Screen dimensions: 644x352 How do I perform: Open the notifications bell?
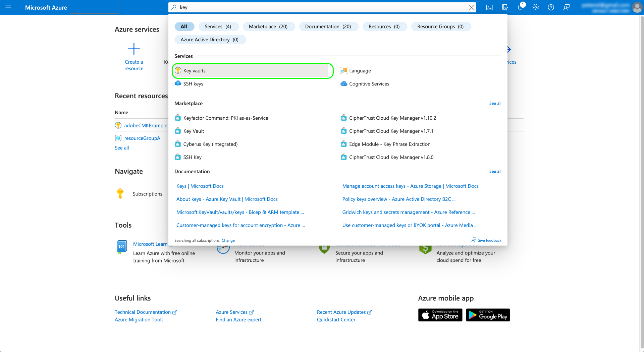520,7
